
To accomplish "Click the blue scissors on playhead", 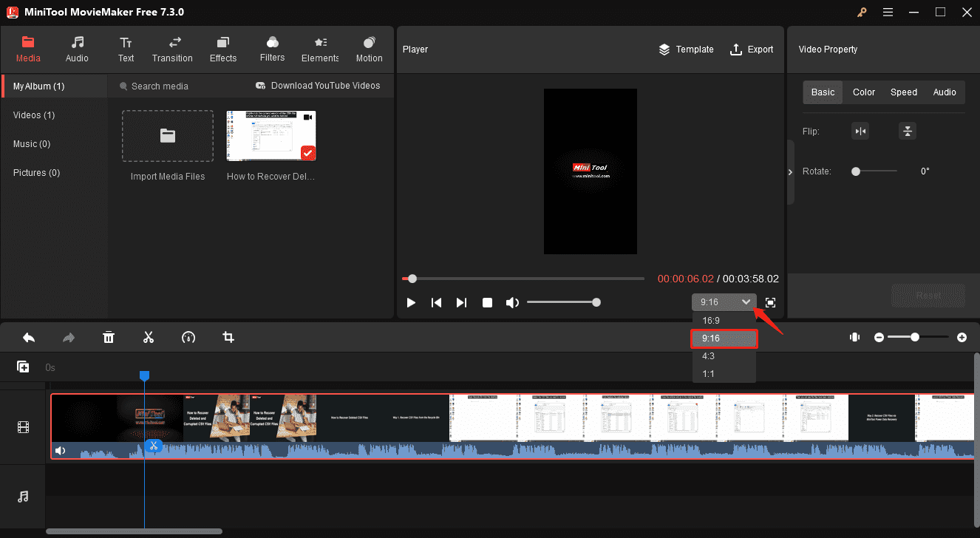I will 153,446.
